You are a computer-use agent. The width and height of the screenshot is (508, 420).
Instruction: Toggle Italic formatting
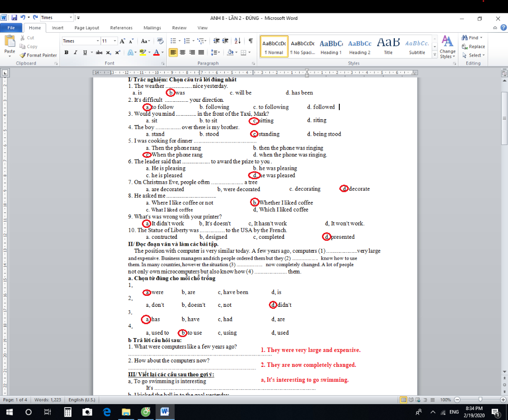[75, 53]
